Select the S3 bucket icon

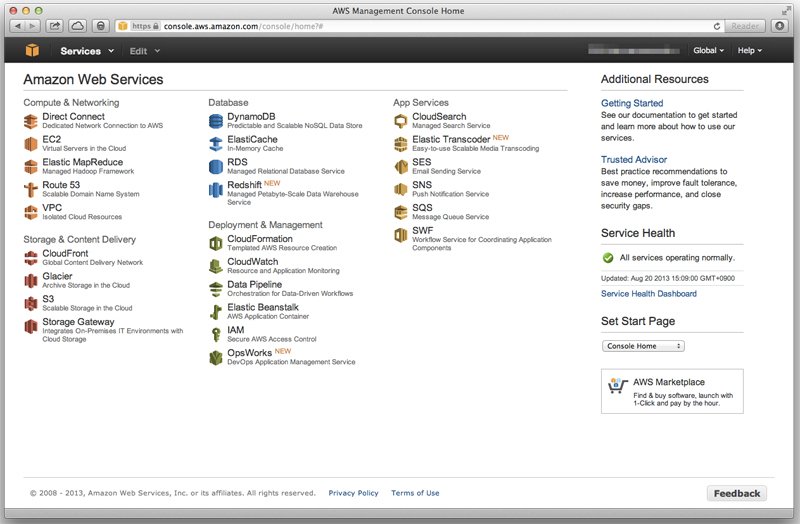(31, 304)
